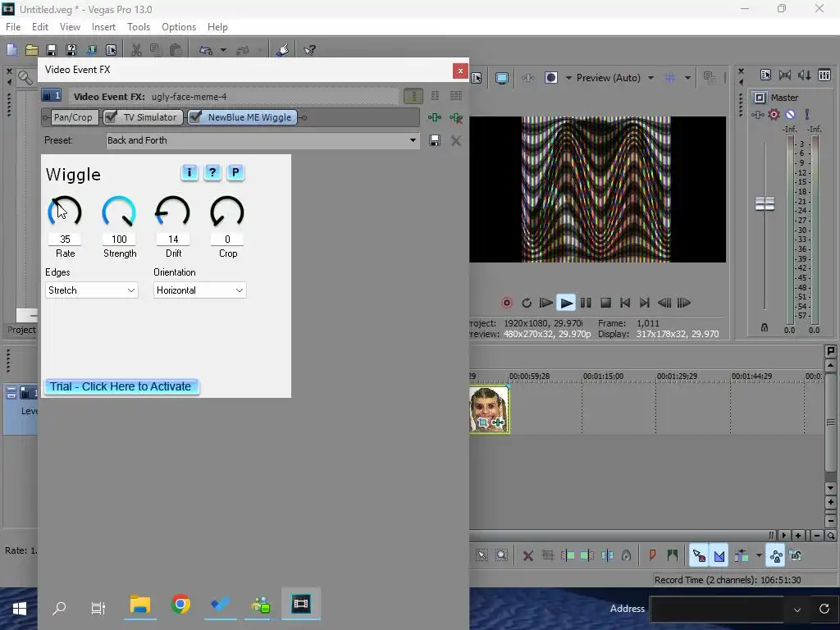Screen dimensions: 840x630
Task: Click Go to Start in the preview
Action: (624, 303)
